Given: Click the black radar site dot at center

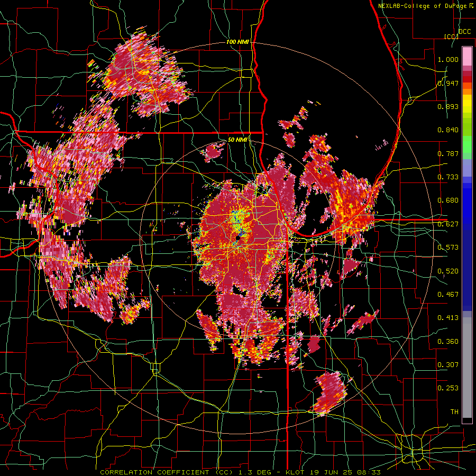Looking at the screenshot, I should (238, 239).
